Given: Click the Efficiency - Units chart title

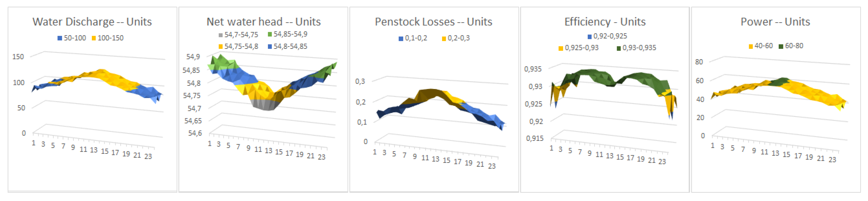Looking at the screenshot, I should pyautogui.click(x=605, y=22).
